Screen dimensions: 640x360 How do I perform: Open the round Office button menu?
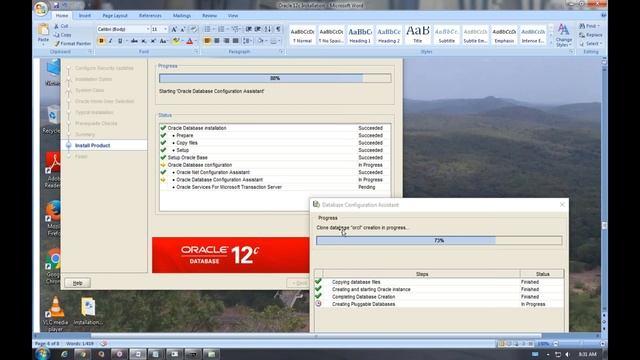pos(41,8)
